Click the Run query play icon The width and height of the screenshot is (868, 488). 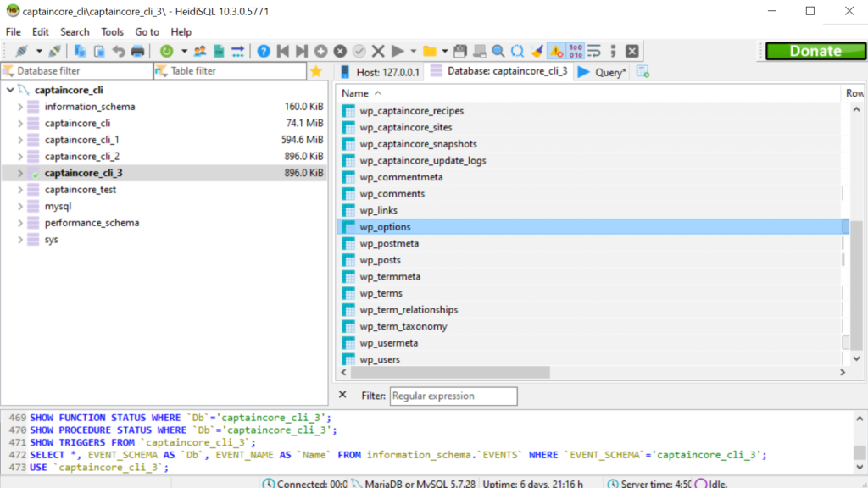pyautogui.click(x=398, y=52)
